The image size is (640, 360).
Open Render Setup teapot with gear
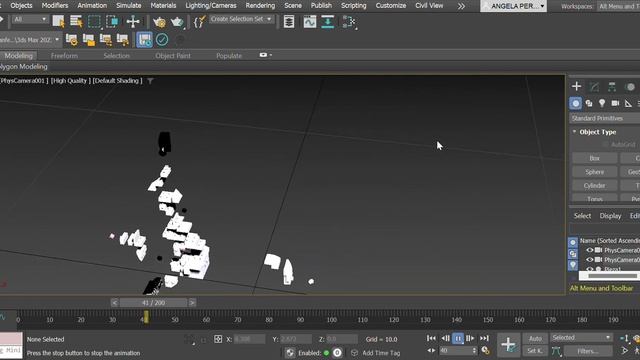(x=159, y=22)
